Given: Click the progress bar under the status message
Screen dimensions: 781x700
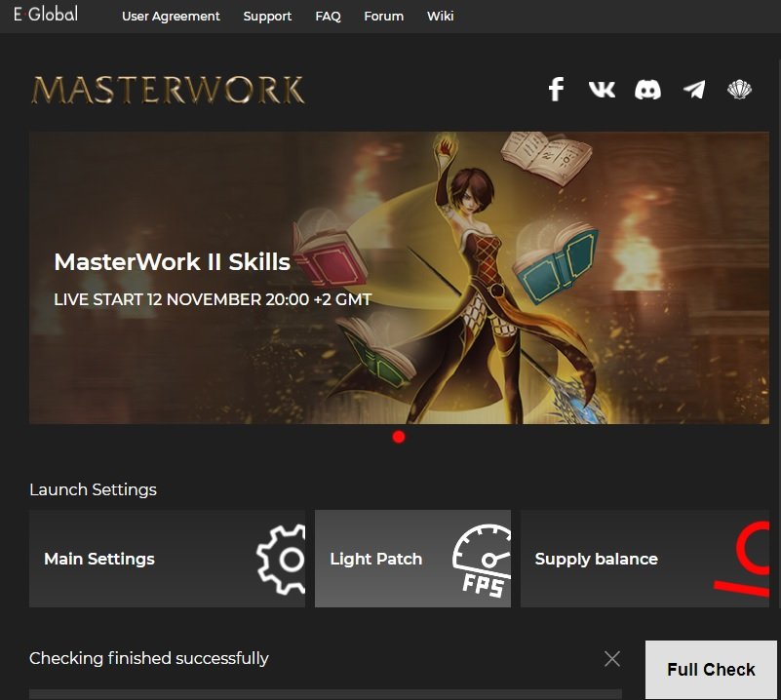Looking at the screenshot, I should [x=326, y=694].
